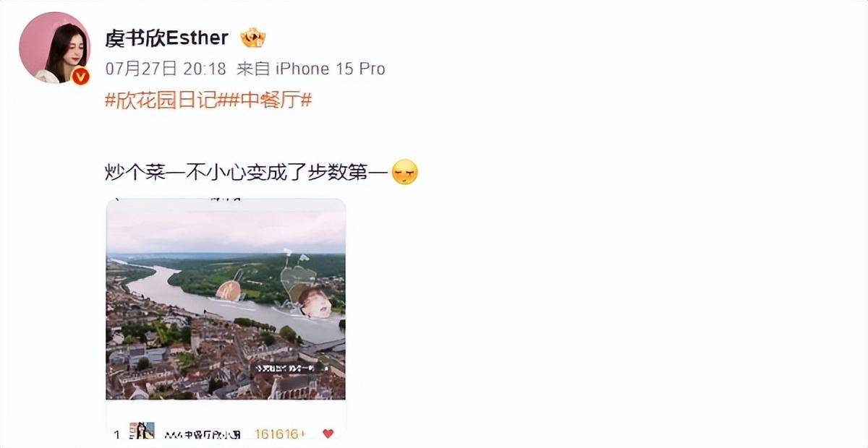This screenshot has width=868, height=448.
Task: Click the orange verified V badge
Action: point(80,76)
